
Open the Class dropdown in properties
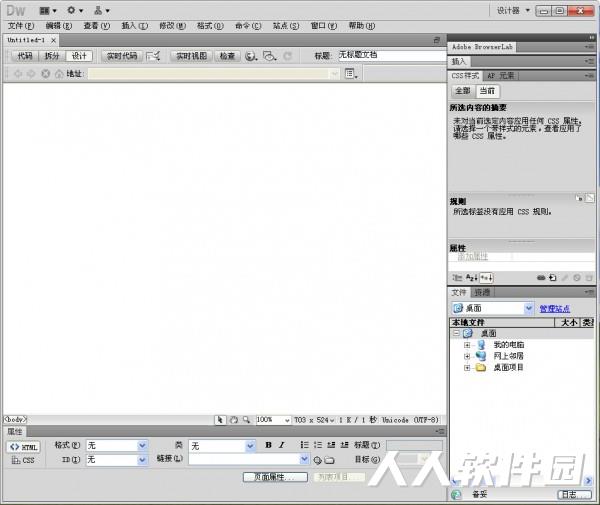pyautogui.click(x=250, y=446)
